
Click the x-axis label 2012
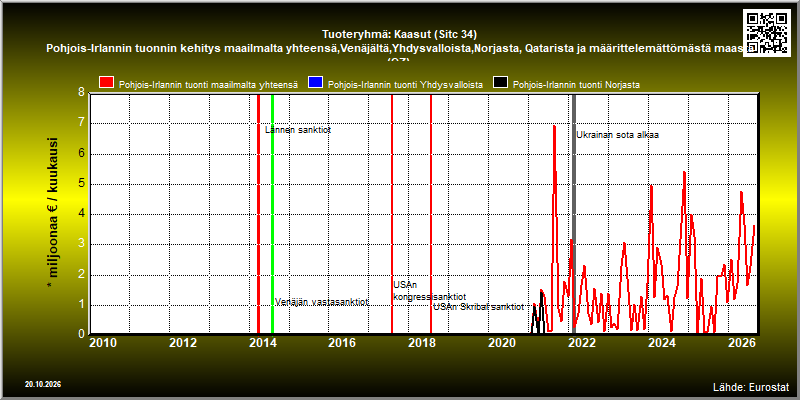[x=183, y=343]
